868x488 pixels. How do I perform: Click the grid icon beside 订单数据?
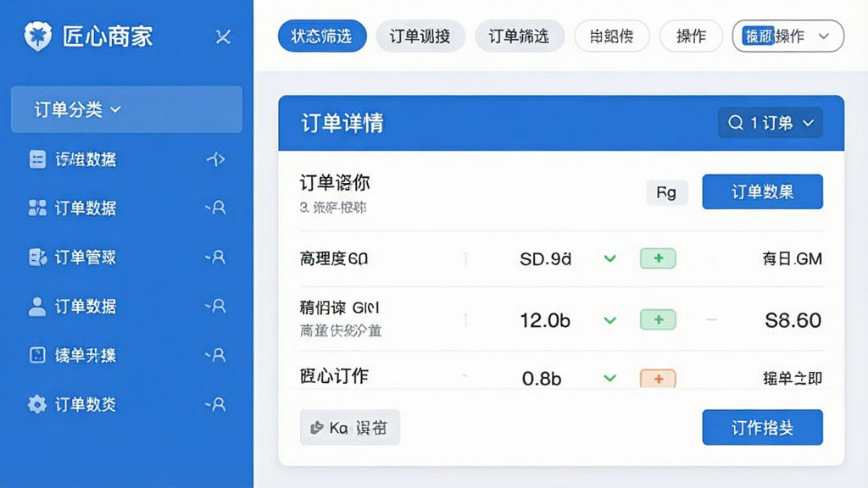[37, 208]
